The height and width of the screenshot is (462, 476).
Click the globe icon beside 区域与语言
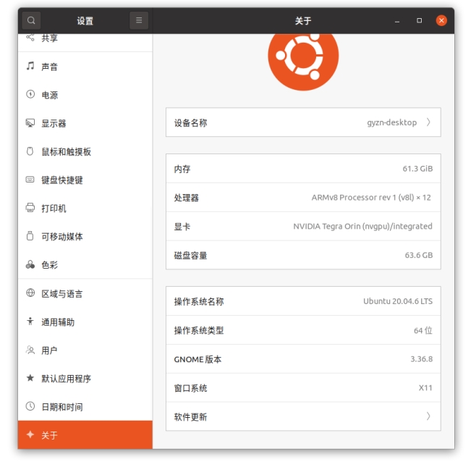tap(30, 293)
